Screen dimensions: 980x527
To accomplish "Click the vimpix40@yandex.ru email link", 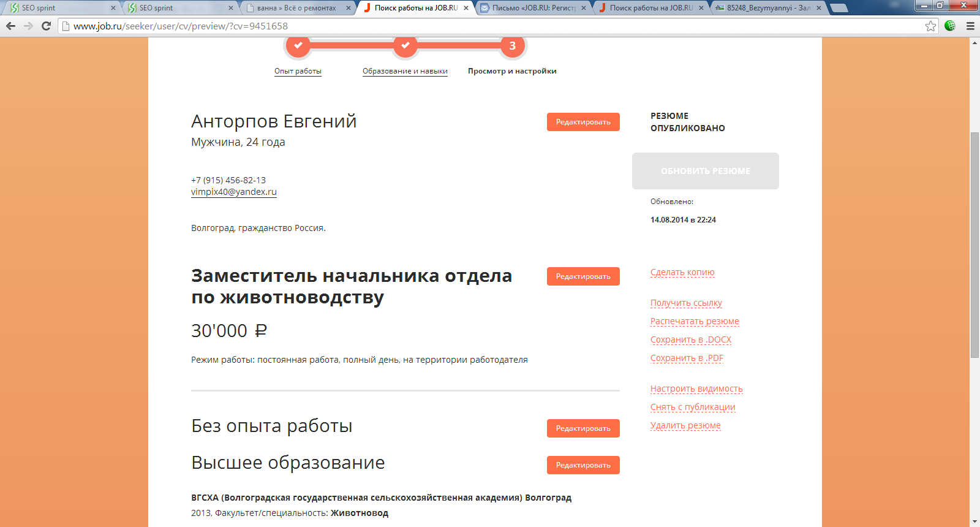I will (234, 192).
